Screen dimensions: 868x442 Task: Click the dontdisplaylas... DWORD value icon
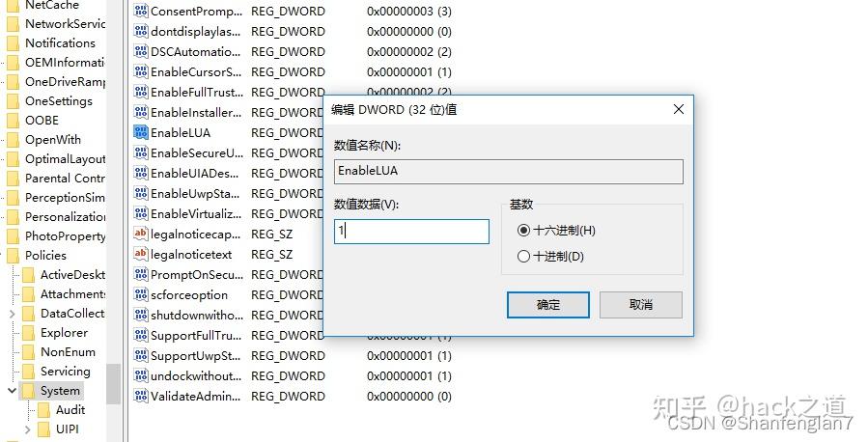tap(141, 31)
